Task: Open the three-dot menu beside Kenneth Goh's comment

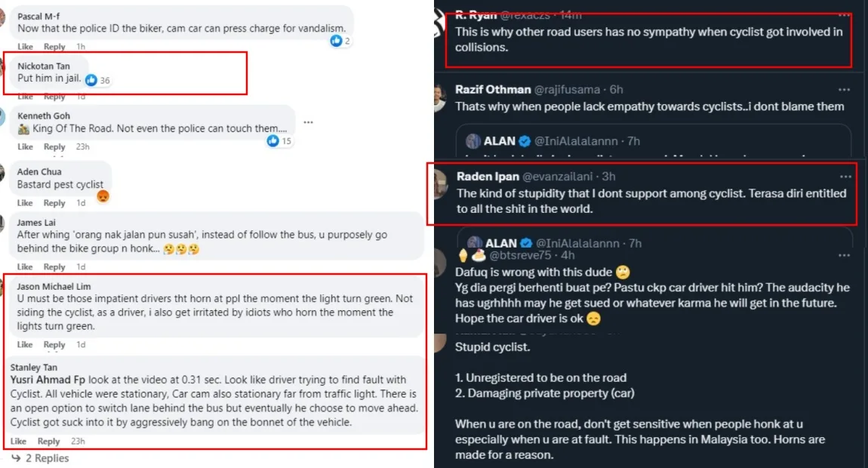Action: (x=308, y=122)
